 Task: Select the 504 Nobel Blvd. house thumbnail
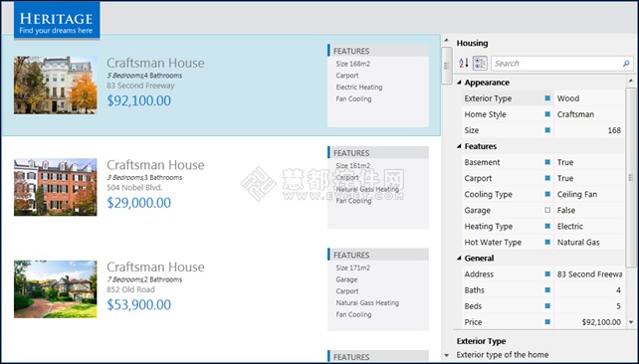pos(56,187)
